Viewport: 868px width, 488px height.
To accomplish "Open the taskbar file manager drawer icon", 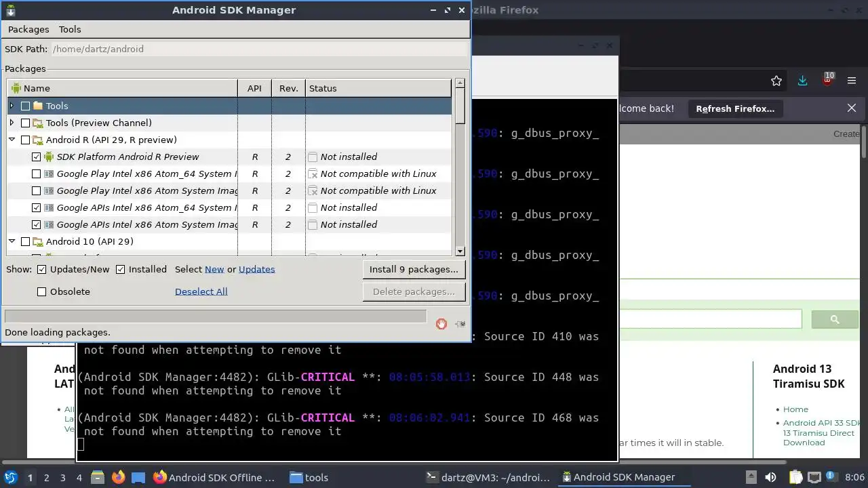I will click(98, 477).
